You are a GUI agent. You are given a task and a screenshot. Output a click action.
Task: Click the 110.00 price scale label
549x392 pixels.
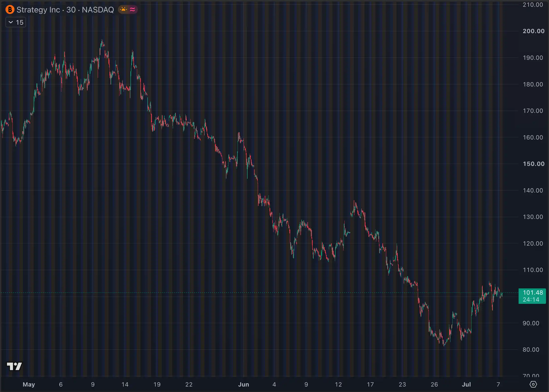[533, 270]
